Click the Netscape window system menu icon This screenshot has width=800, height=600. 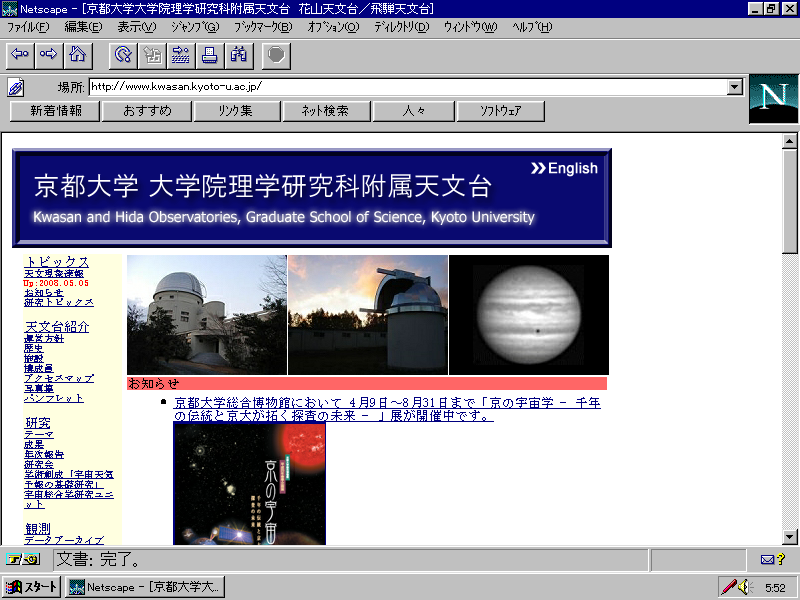click(9, 9)
